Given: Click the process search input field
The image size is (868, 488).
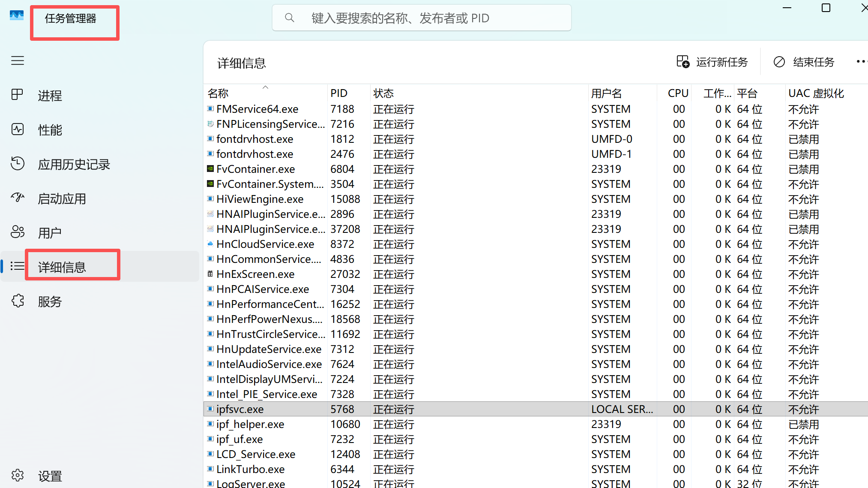Looking at the screenshot, I should coord(422,18).
